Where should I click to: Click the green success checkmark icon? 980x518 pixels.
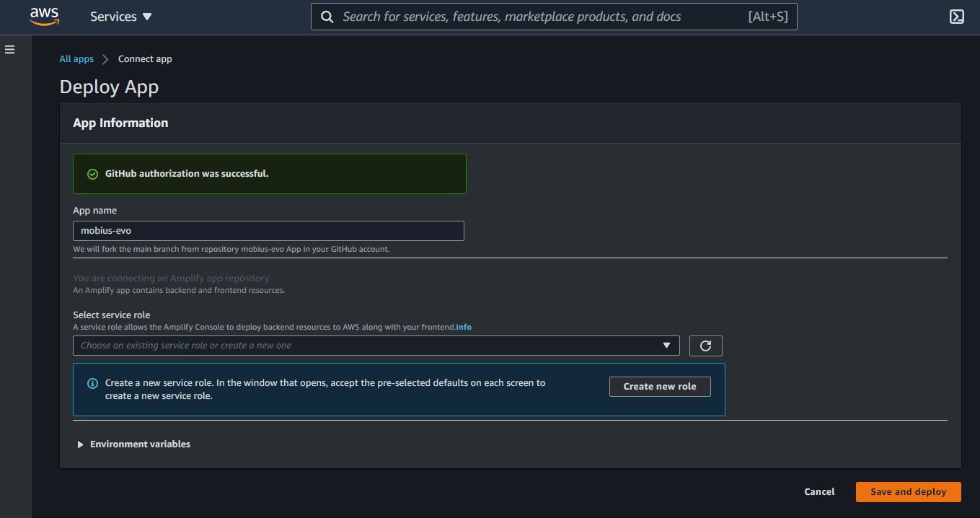[x=92, y=174]
